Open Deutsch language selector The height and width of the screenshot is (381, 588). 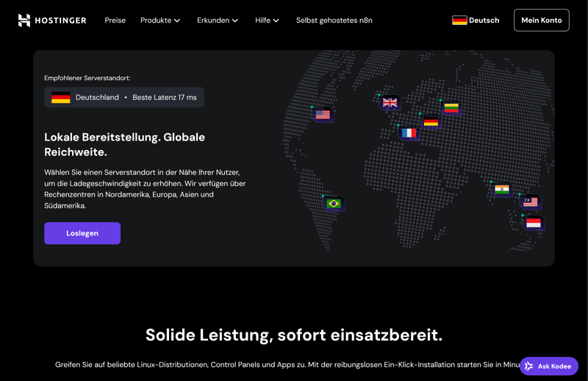pos(476,21)
